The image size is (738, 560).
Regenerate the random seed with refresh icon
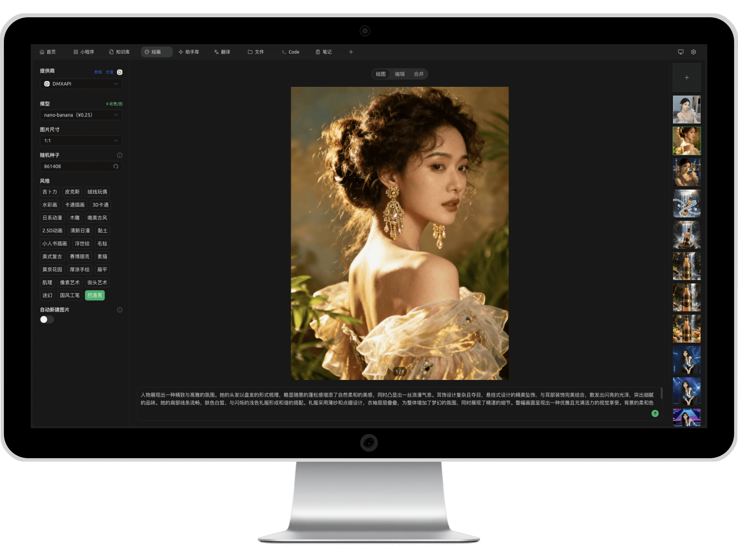(116, 166)
